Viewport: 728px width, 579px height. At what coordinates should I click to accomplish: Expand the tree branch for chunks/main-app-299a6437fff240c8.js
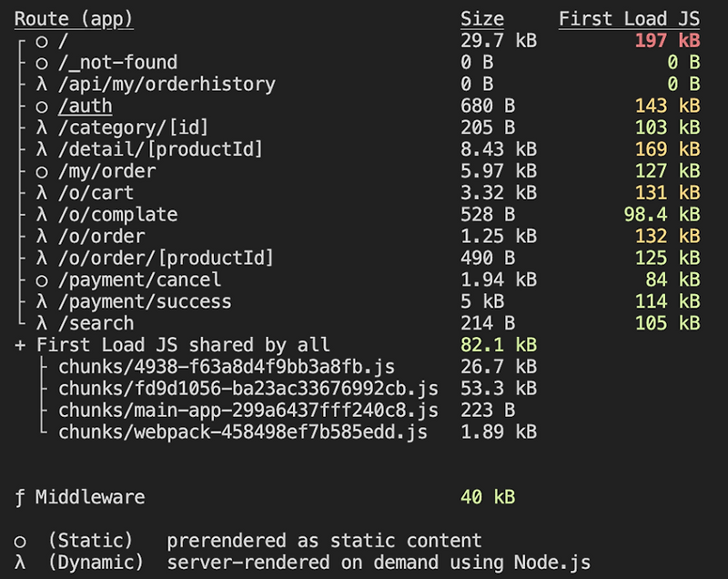coord(41,411)
